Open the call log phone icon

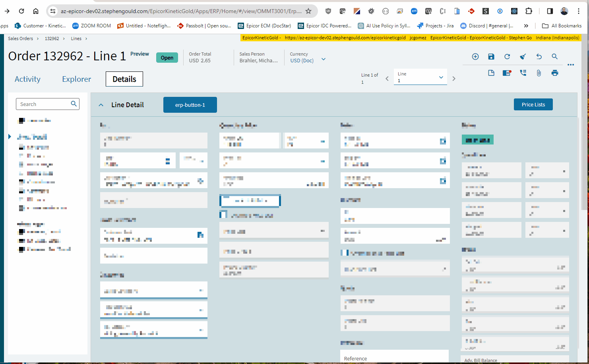tap(523, 73)
